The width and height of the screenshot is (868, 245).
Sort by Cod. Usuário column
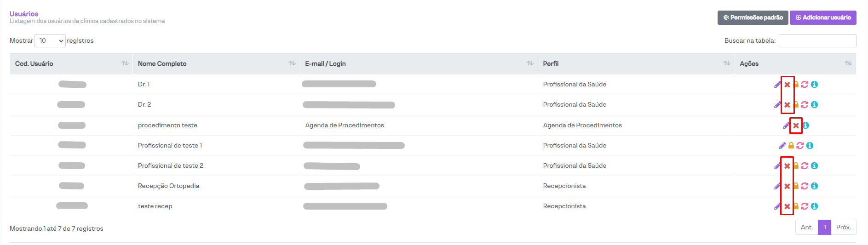(71, 64)
